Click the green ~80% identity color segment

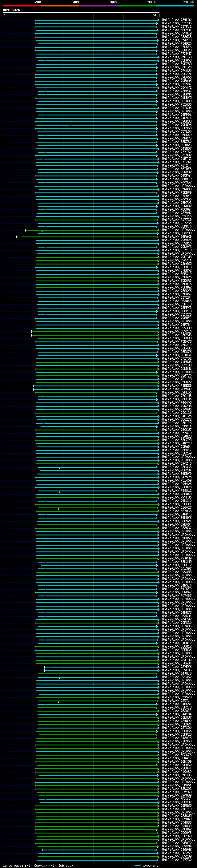137,6
